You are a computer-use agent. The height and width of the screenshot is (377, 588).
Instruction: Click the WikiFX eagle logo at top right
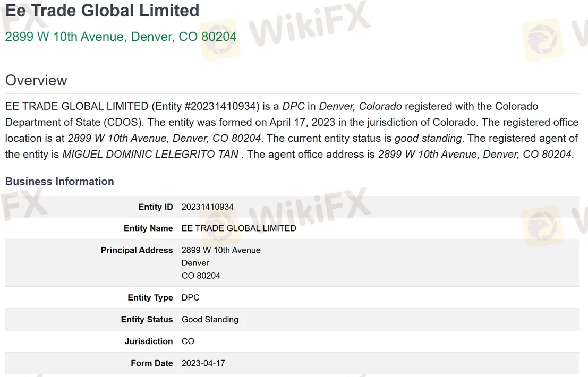(x=542, y=39)
